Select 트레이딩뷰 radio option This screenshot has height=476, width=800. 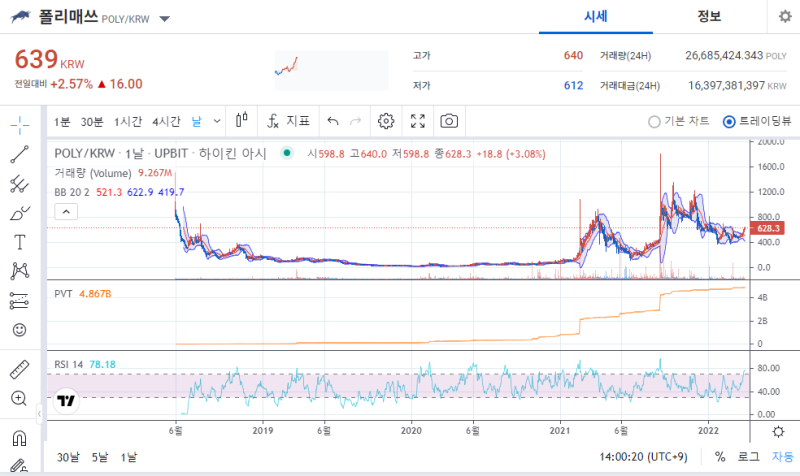(757, 121)
